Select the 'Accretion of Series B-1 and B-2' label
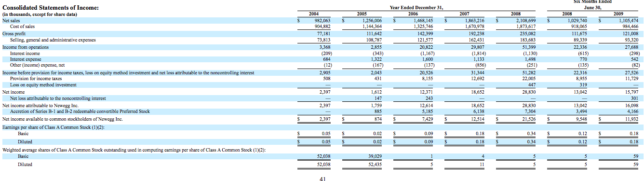Viewport: 644px width, 181px height. click(x=80, y=111)
